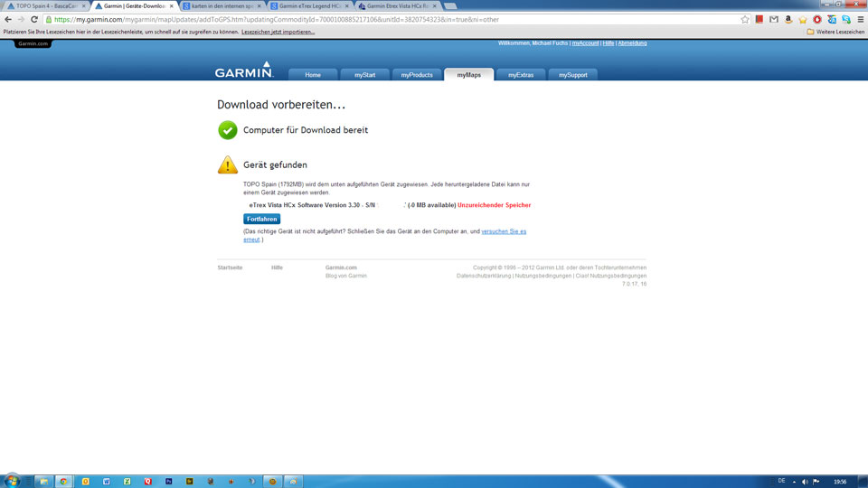Click the red circular extension icon
The image size is (868, 488).
(x=817, y=19)
